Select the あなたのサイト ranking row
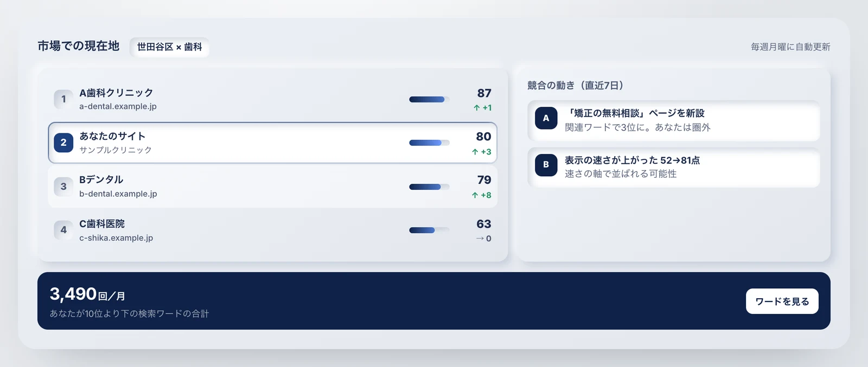868x367 pixels. pos(273,143)
